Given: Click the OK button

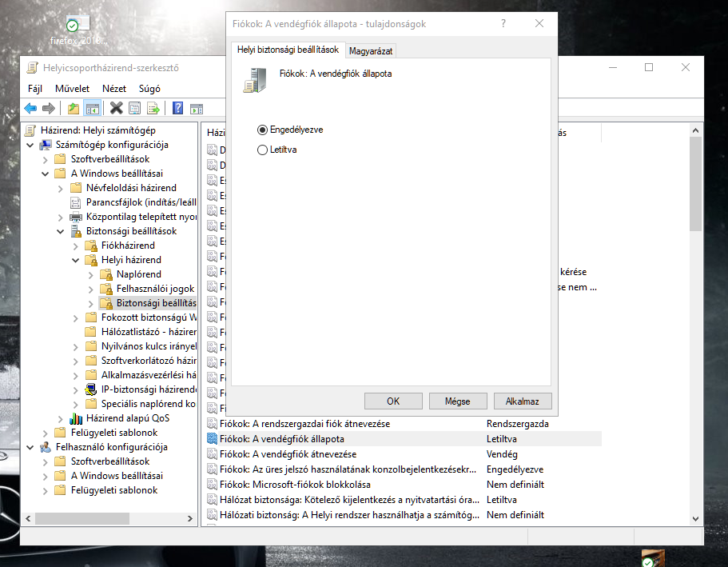Looking at the screenshot, I should [x=393, y=401].
